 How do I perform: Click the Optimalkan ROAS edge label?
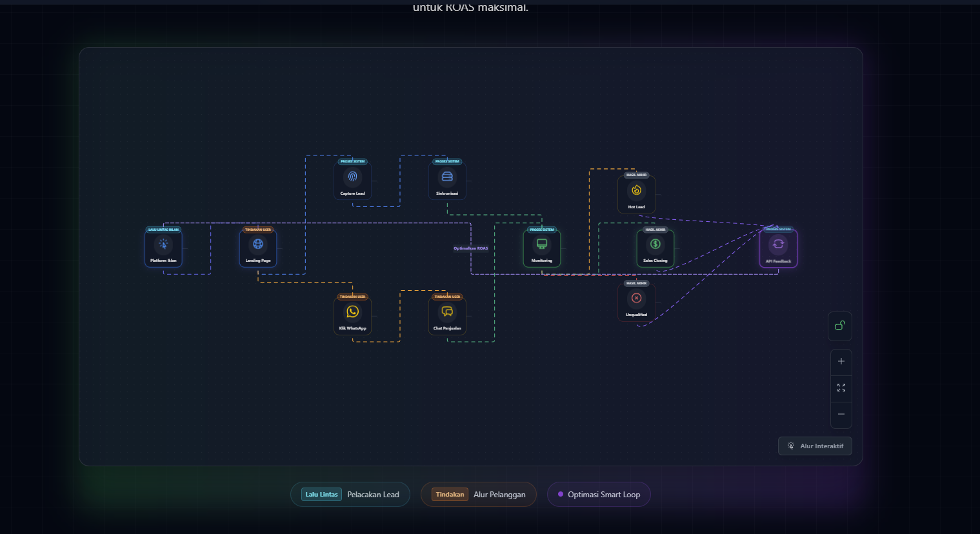tap(470, 248)
